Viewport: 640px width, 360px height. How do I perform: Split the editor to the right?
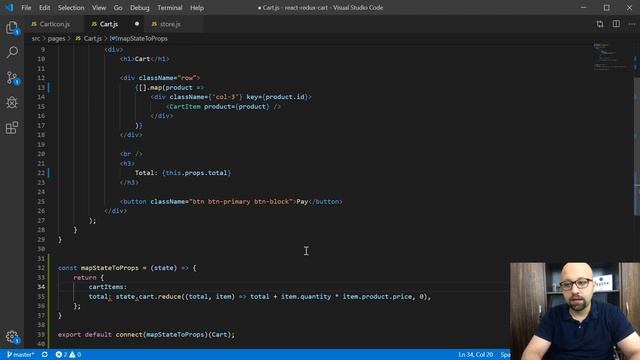pos(616,24)
